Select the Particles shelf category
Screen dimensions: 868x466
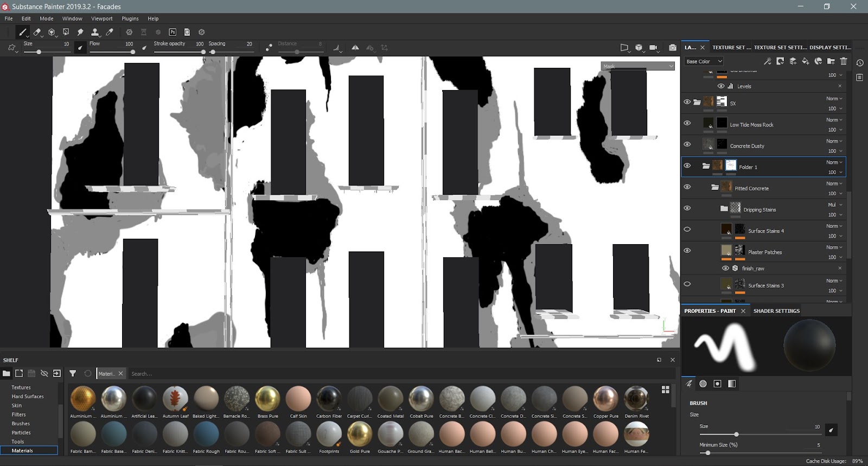[21, 432]
